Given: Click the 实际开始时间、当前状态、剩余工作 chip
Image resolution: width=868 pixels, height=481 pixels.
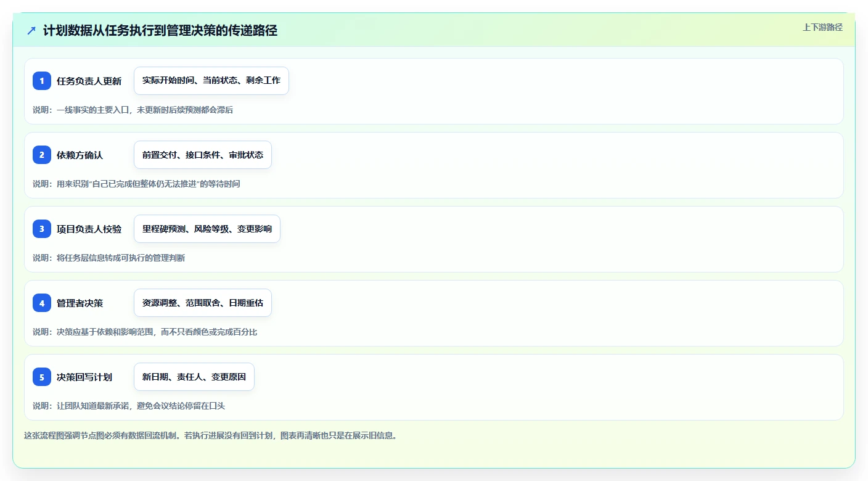Looking at the screenshot, I should [211, 81].
